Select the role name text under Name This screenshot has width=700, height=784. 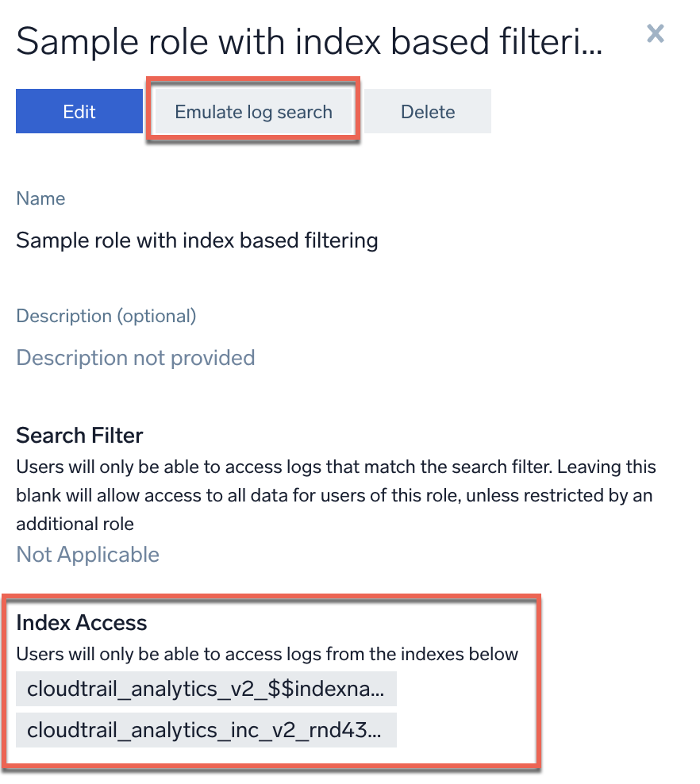pyautogui.click(x=196, y=240)
